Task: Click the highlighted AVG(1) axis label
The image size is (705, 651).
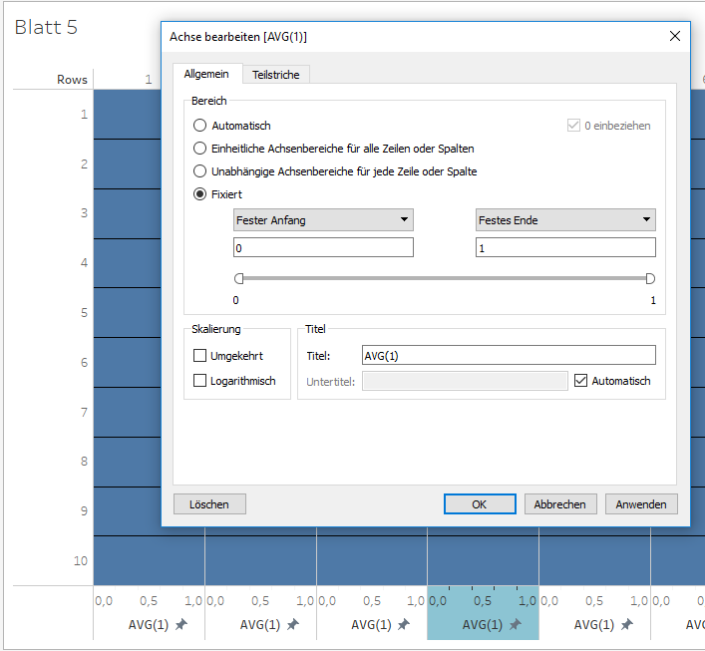Action: coord(482,624)
